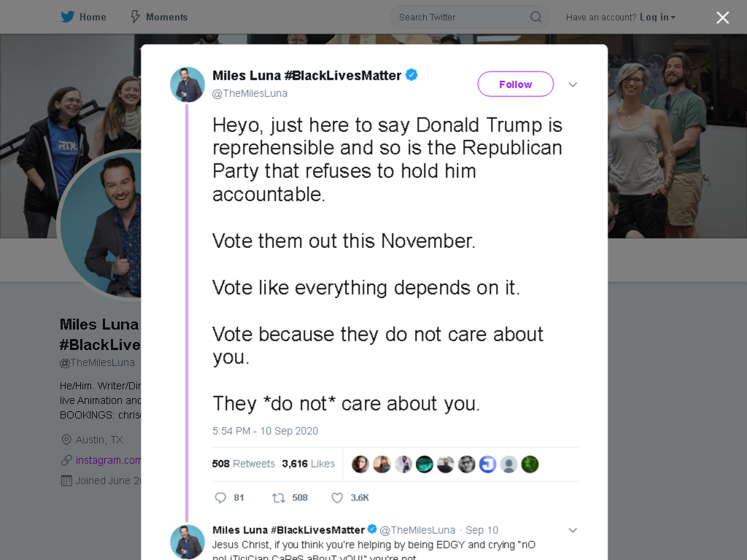Click the Twitter bird Home icon
The height and width of the screenshot is (560, 747).
coord(68,17)
